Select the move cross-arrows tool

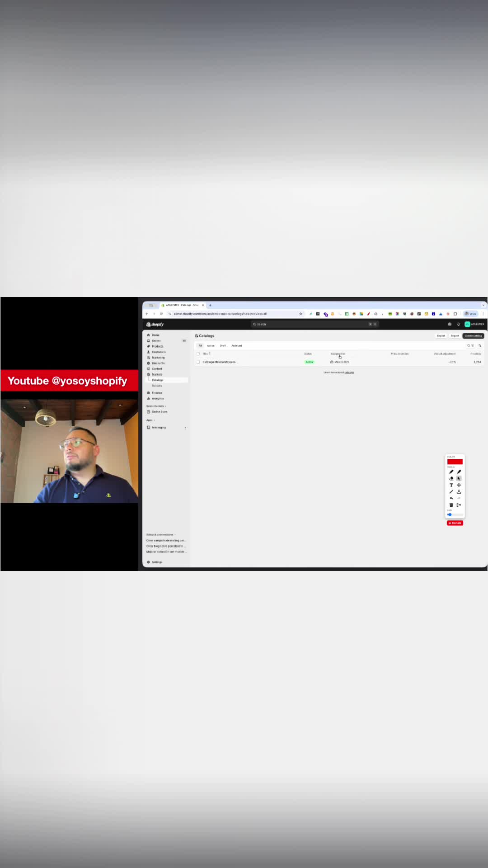[x=459, y=485]
